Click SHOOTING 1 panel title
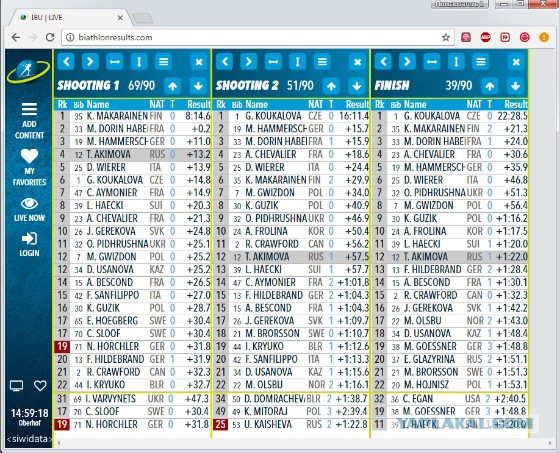 pyautogui.click(x=88, y=86)
